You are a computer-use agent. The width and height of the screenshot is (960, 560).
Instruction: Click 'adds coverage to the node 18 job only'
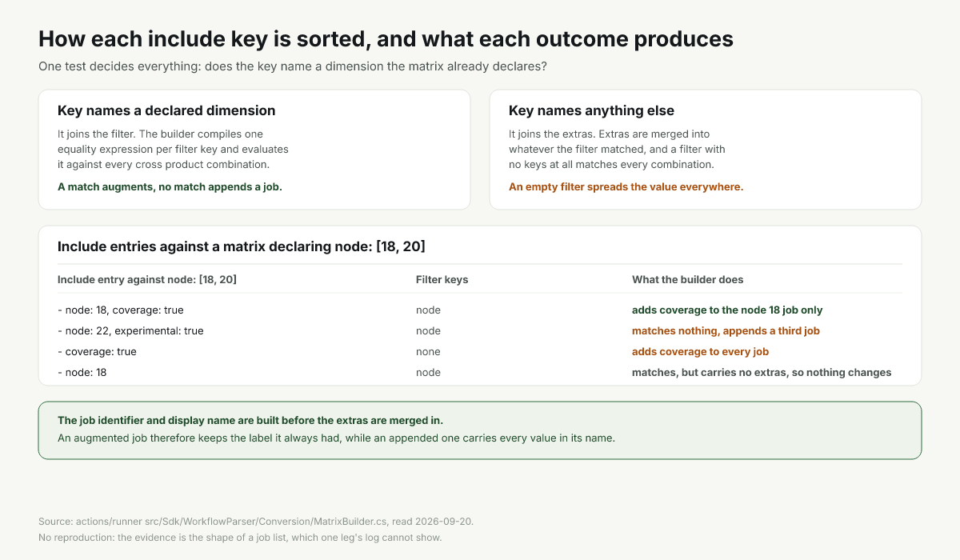[x=727, y=310]
